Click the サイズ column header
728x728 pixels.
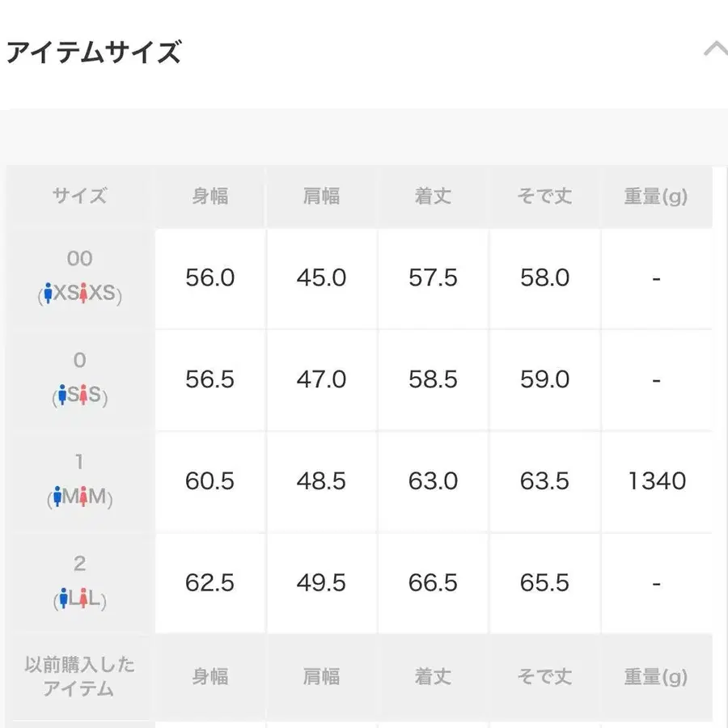pyautogui.click(x=78, y=196)
